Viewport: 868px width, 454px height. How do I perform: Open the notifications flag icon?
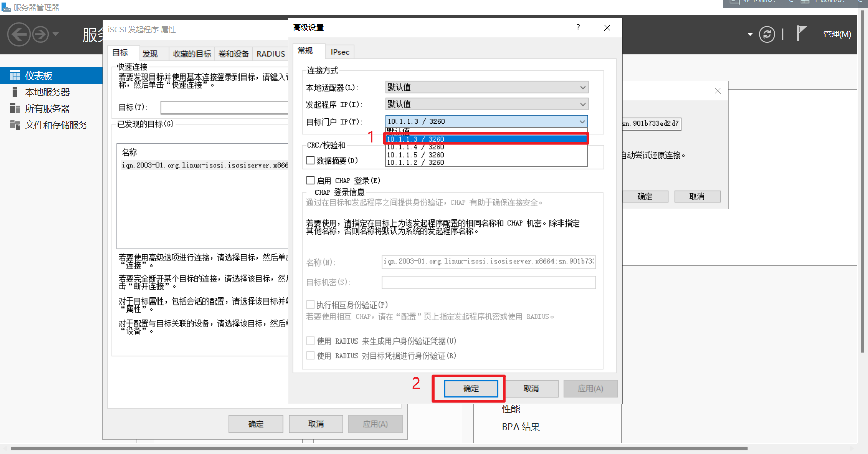[801, 33]
